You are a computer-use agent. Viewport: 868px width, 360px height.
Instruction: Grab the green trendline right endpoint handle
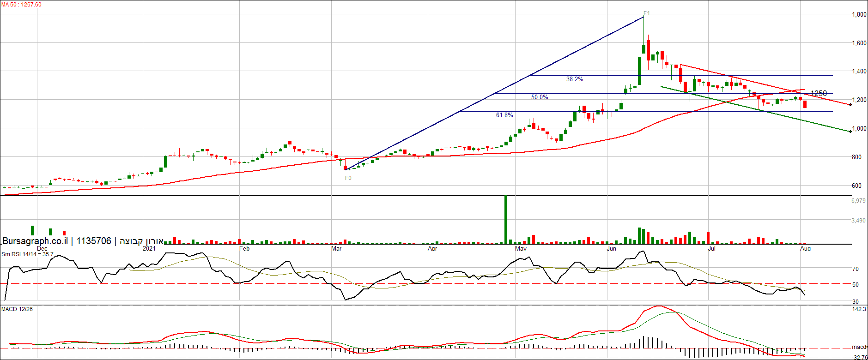850,132
